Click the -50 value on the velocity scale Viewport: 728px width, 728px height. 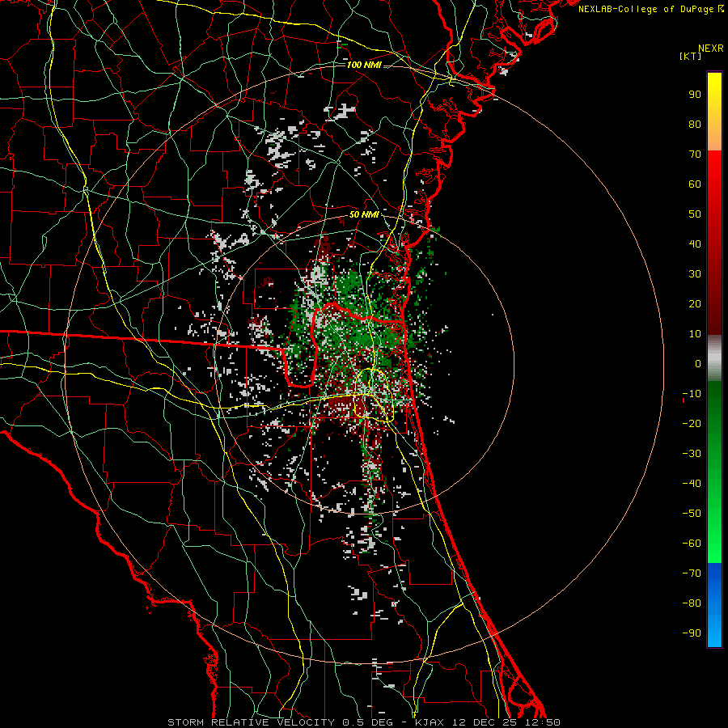coord(692,513)
